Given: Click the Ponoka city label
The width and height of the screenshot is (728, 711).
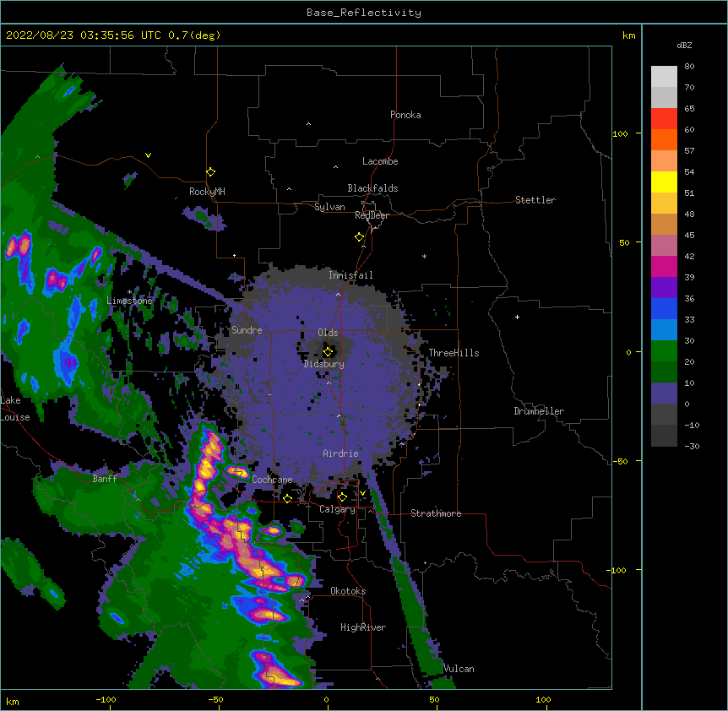Looking at the screenshot, I should 405,115.
